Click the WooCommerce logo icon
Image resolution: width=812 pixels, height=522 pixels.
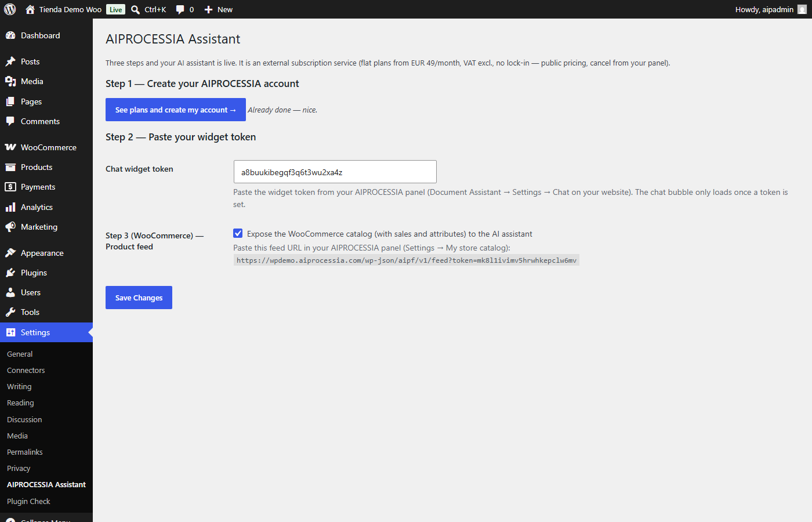click(10, 147)
